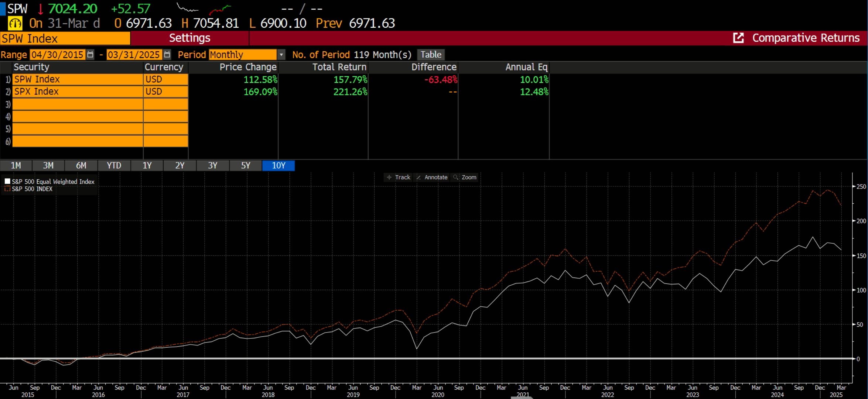The image size is (868, 399).
Task: Toggle S&P 500 INDEX legend swatch
Action: pos(7,189)
